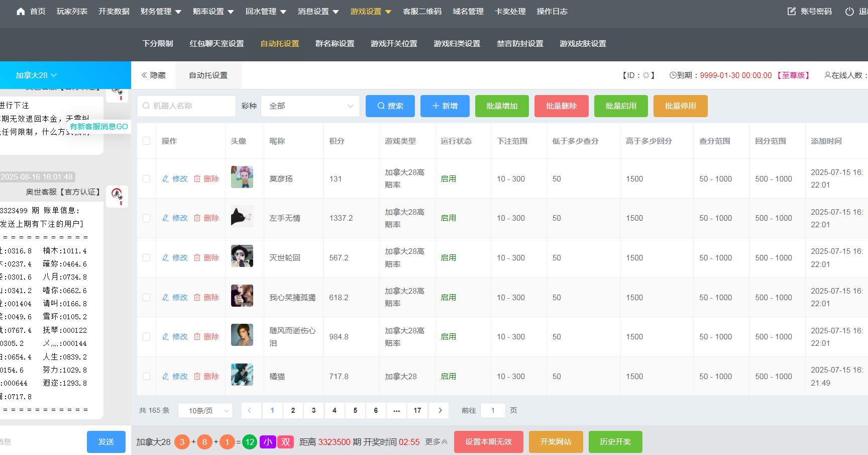This screenshot has height=455, width=868.
Task: Open the 彩种 dropdown showing 全部
Action: point(310,106)
